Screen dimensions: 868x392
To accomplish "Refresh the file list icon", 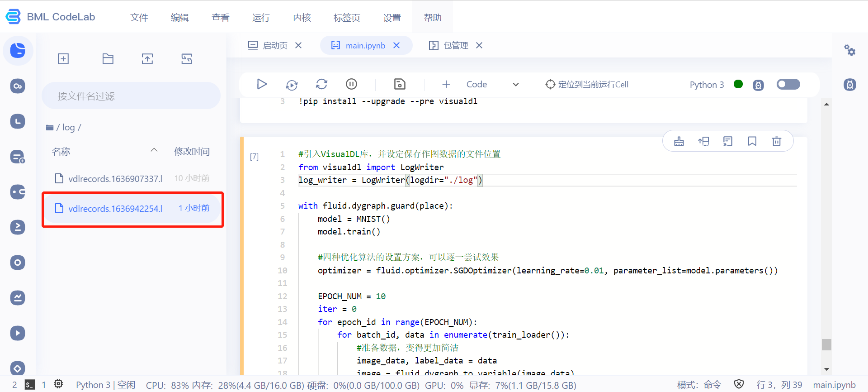I will [187, 59].
